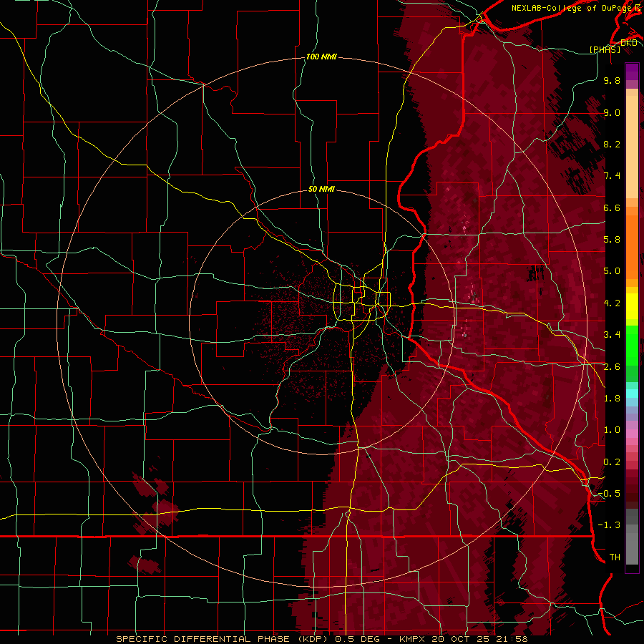Click the bright green color bar segment

coord(632,345)
